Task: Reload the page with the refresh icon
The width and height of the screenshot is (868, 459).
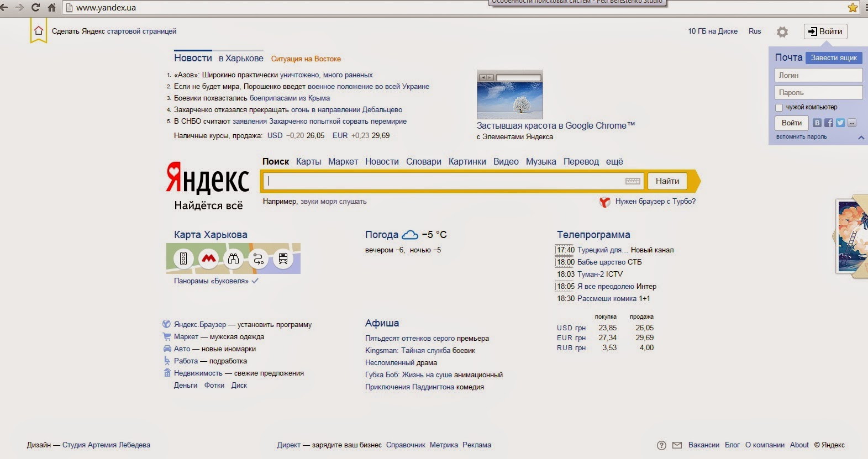Action: click(35, 7)
